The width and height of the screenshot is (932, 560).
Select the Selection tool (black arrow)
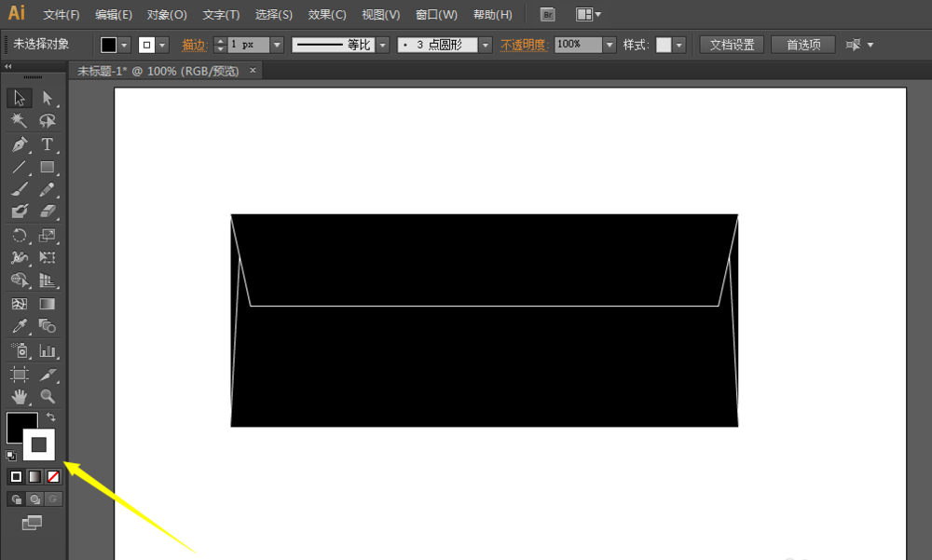tap(19, 98)
